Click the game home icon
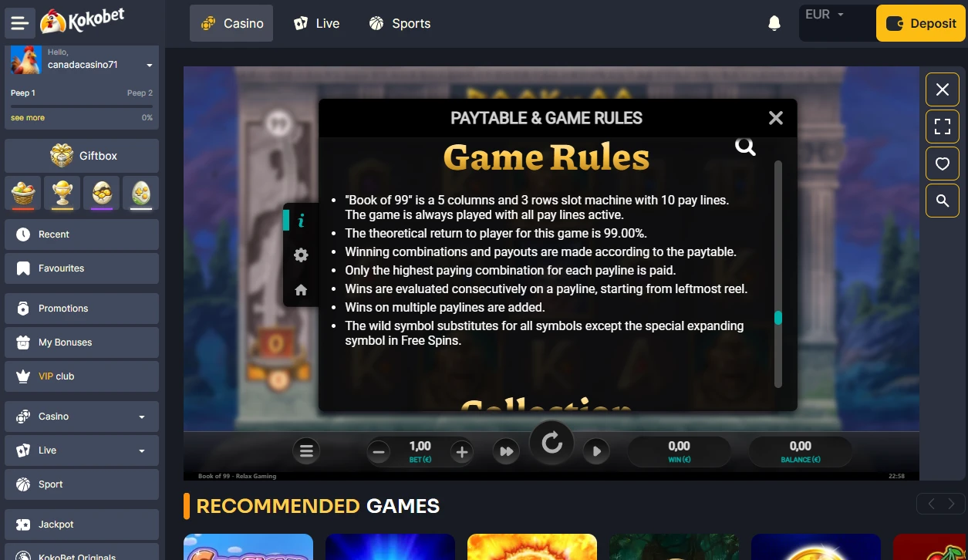This screenshot has height=560, width=968. click(301, 290)
